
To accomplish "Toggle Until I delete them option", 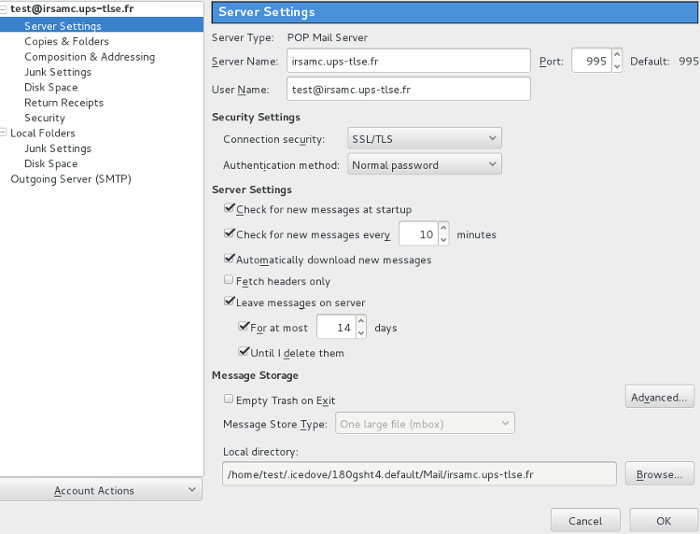I will 244,353.
